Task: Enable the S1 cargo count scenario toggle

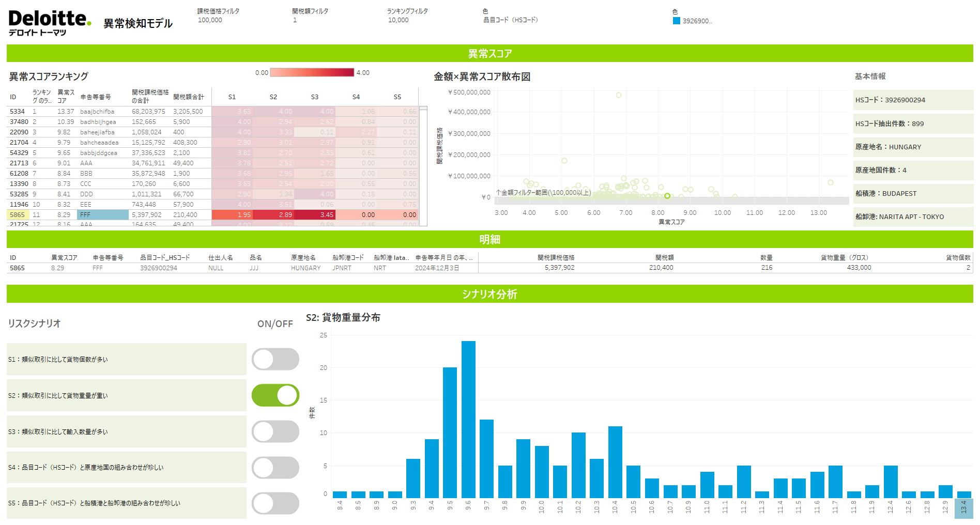Action: [x=275, y=359]
